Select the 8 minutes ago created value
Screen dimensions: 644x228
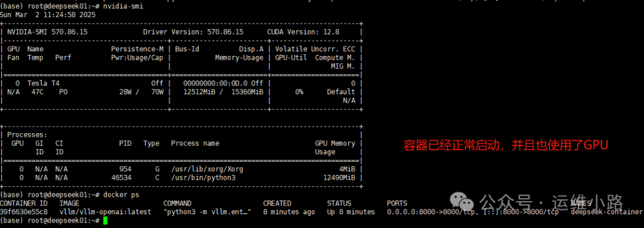click(289, 212)
